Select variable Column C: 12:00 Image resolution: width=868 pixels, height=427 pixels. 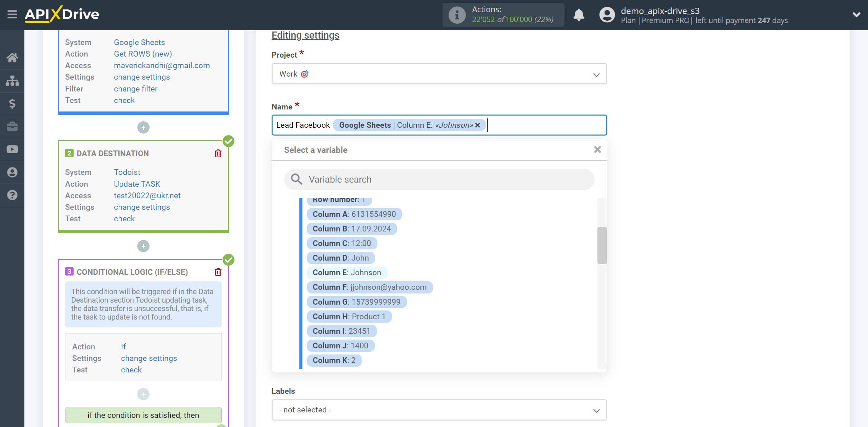coord(342,243)
